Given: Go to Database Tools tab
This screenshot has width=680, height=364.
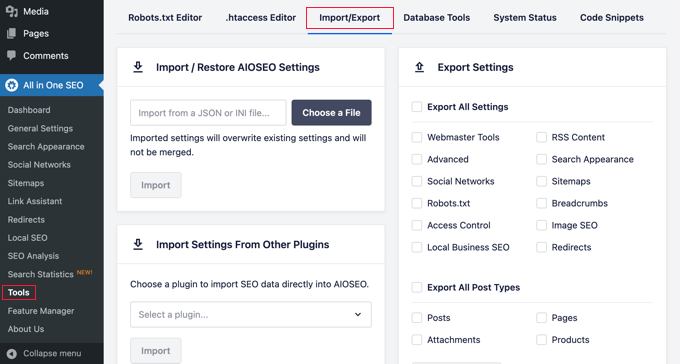Looking at the screenshot, I should [437, 18].
